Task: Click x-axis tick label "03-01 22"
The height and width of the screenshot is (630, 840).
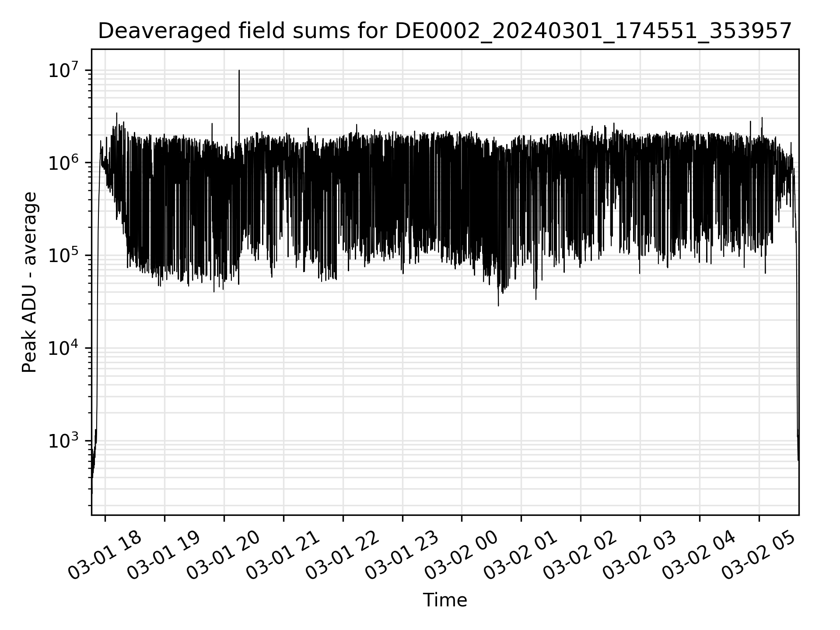Action: point(343,556)
